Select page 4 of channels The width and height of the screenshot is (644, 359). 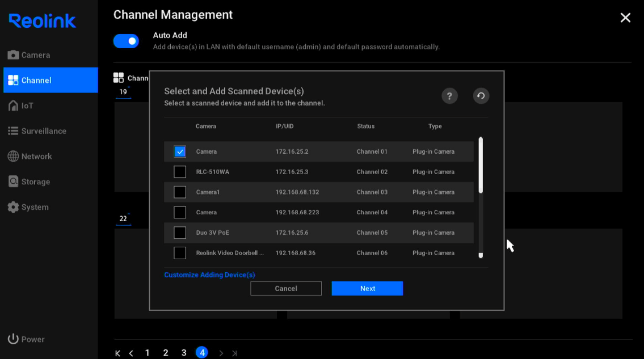[x=201, y=352]
